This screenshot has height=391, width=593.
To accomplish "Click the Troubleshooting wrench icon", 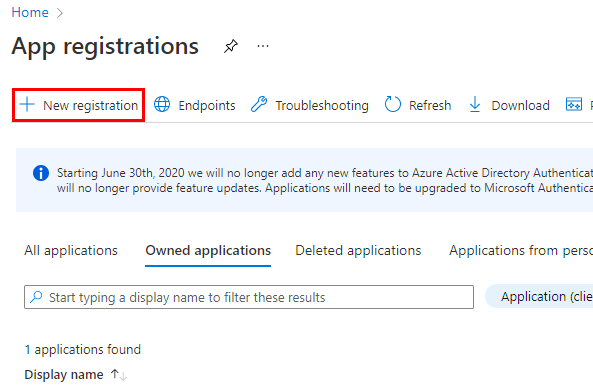I will 259,104.
